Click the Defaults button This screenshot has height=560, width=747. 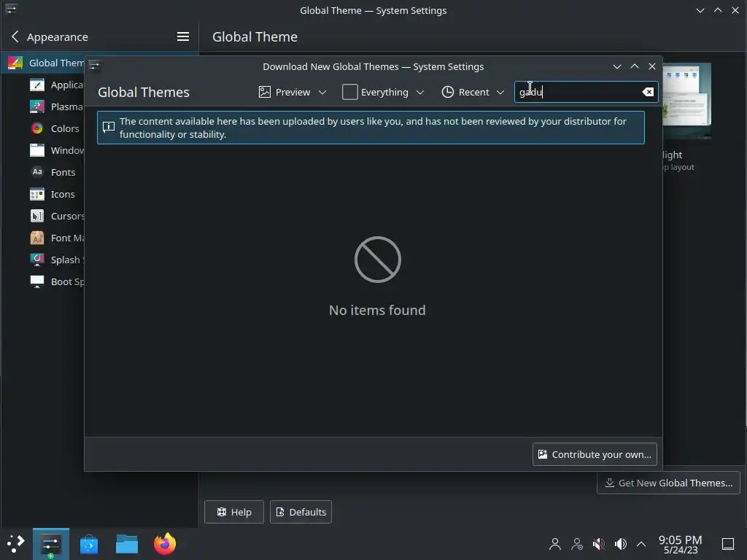(301, 512)
